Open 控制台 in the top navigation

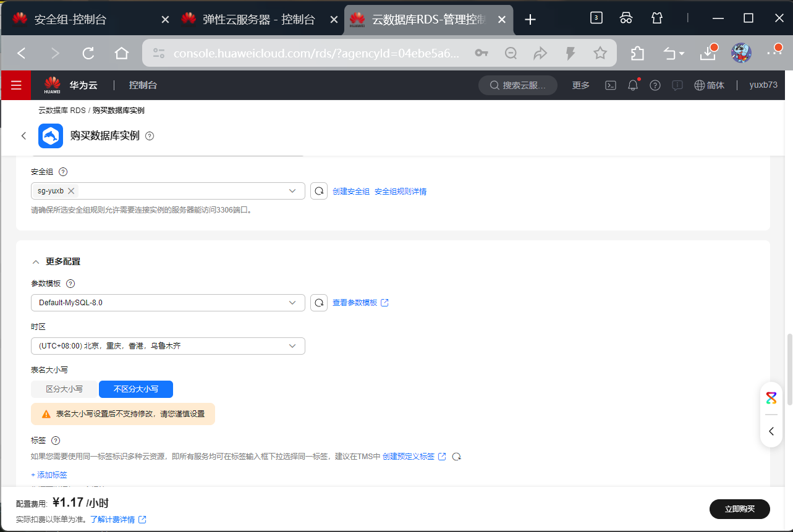click(143, 85)
